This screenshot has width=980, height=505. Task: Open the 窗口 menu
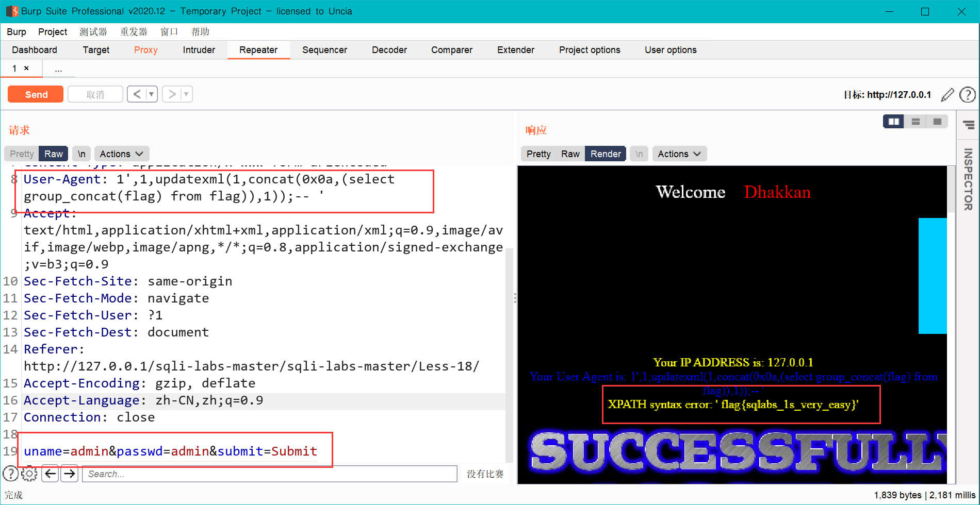(x=169, y=32)
